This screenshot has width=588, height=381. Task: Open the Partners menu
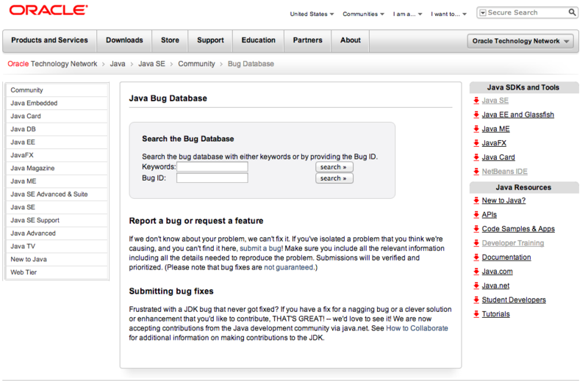coord(307,40)
